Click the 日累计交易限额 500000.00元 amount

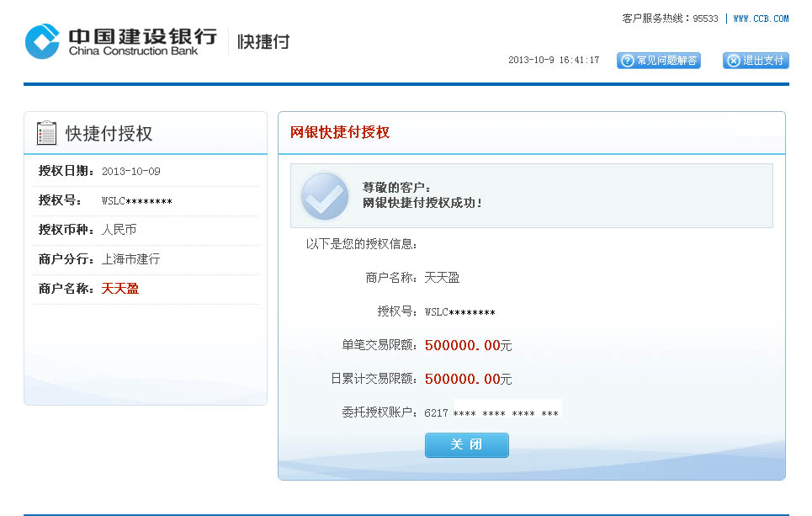pyautogui.click(x=468, y=380)
